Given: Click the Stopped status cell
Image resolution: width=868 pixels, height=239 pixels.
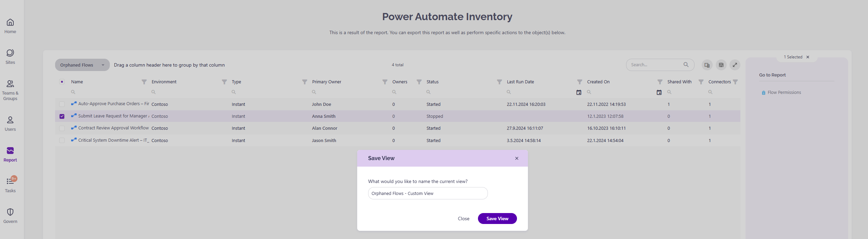Looking at the screenshot, I should pyautogui.click(x=435, y=116).
